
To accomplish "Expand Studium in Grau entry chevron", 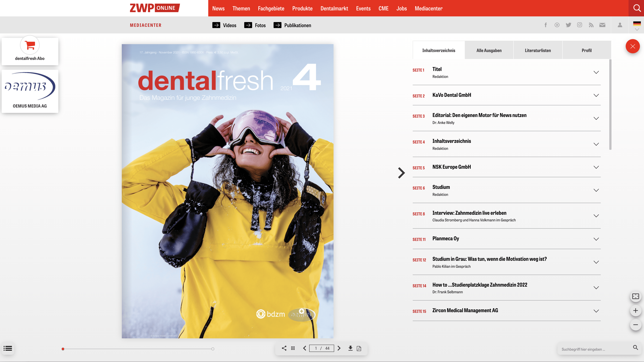I will pos(596,262).
